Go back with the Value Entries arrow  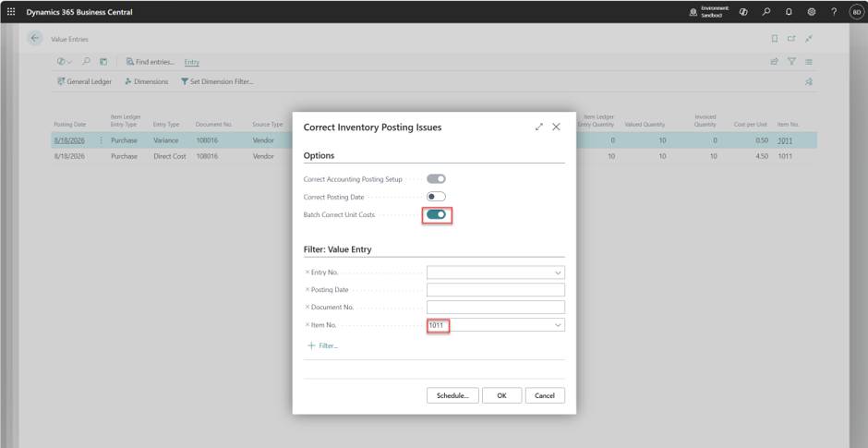point(35,38)
